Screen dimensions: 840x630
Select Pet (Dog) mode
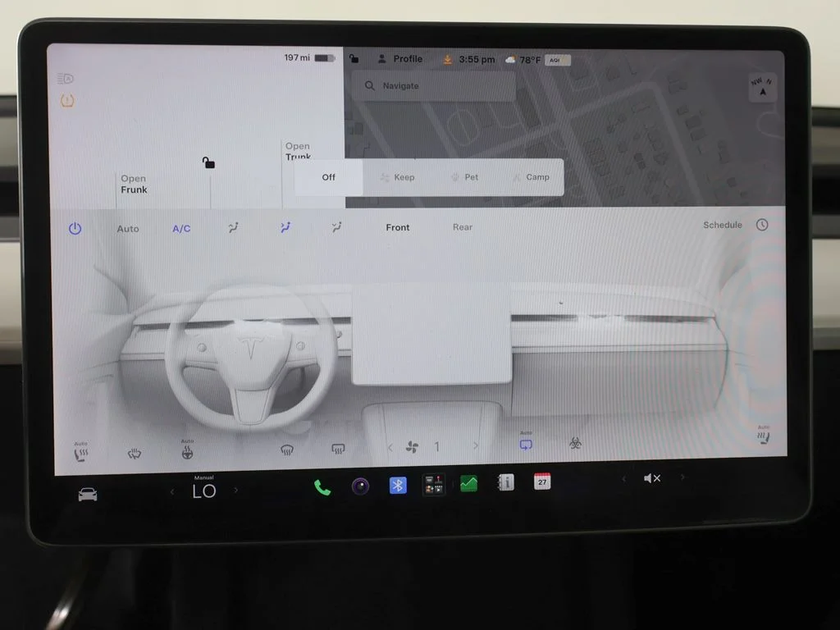[464, 177]
